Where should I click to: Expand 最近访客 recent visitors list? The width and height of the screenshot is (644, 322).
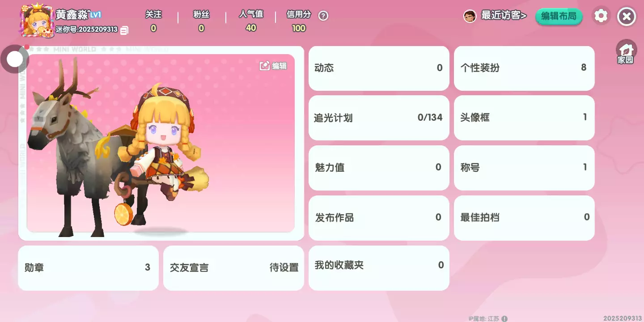point(504,16)
